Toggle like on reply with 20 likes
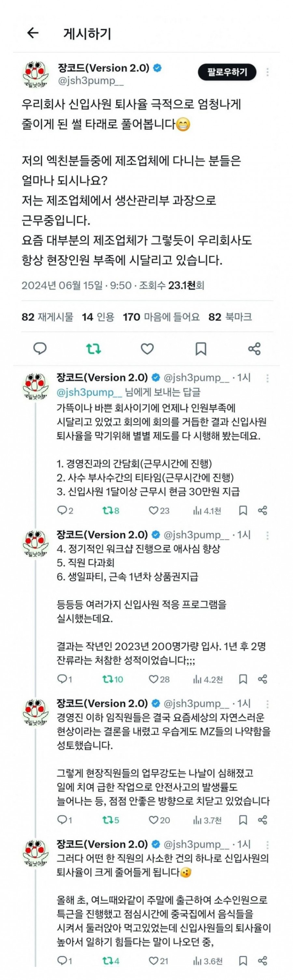 [159, 820]
